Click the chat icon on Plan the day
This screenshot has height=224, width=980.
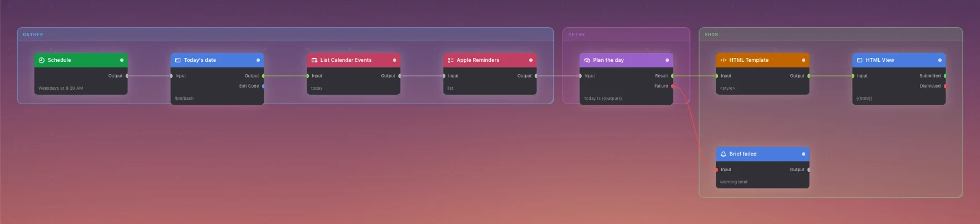[x=587, y=60]
